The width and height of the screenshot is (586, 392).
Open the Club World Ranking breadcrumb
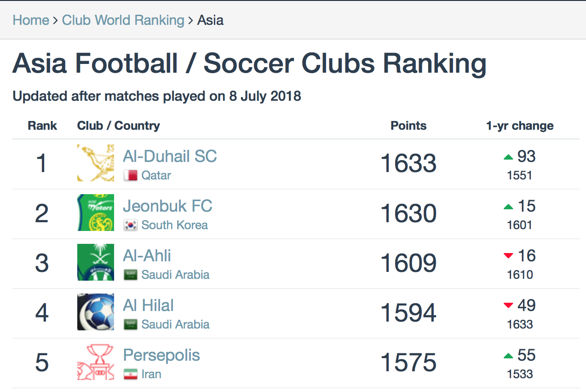tap(123, 20)
